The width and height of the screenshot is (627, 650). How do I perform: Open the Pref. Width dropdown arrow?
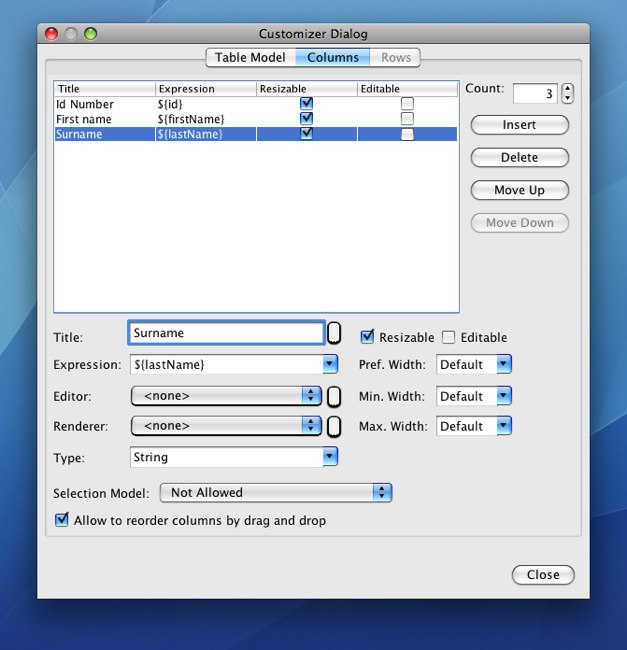click(504, 364)
